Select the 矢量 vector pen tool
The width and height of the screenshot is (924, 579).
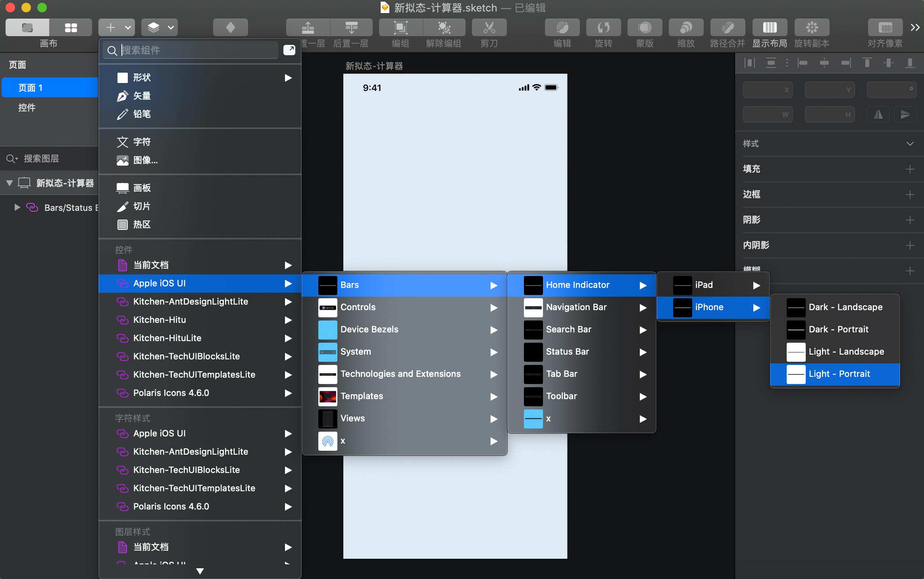pos(200,96)
